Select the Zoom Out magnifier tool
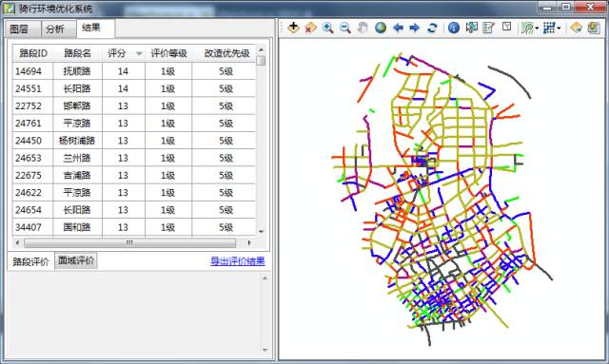The height and width of the screenshot is (364, 609). tap(344, 28)
